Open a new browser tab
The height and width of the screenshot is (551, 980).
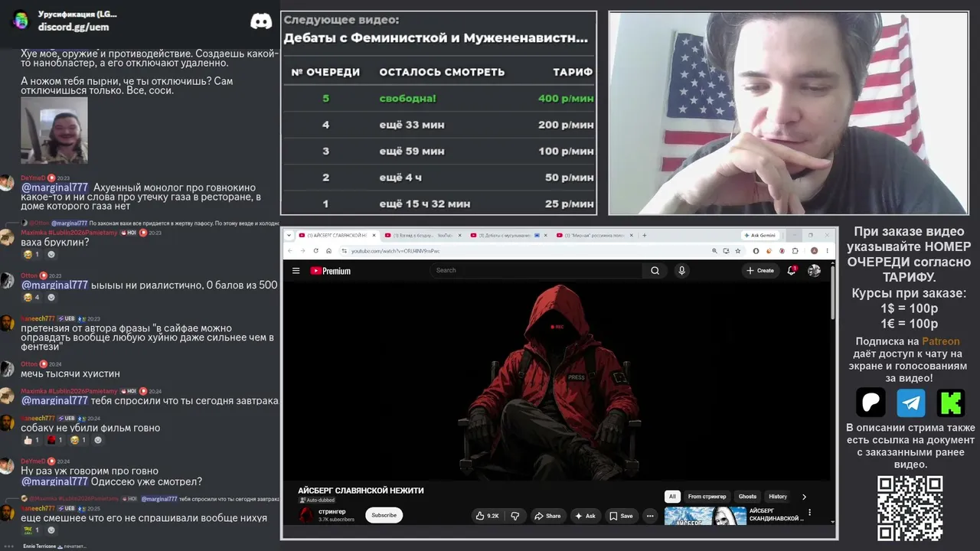point(644,235)
